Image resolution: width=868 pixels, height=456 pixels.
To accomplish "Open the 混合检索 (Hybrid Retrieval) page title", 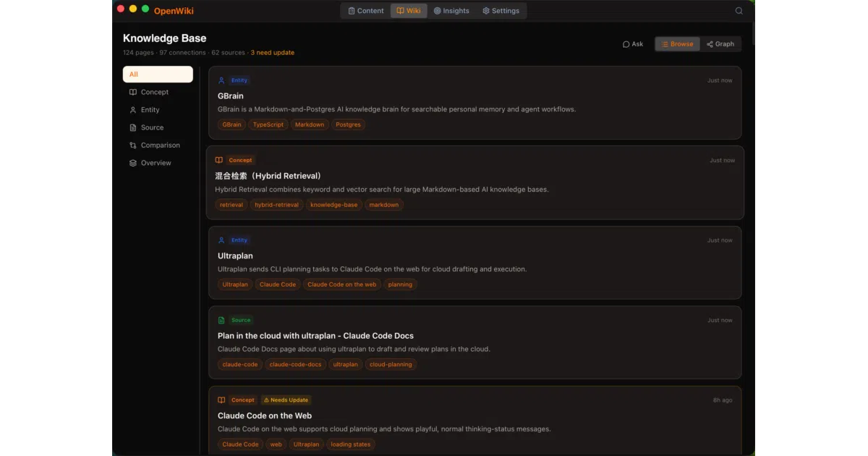I will tap(268, 176).
